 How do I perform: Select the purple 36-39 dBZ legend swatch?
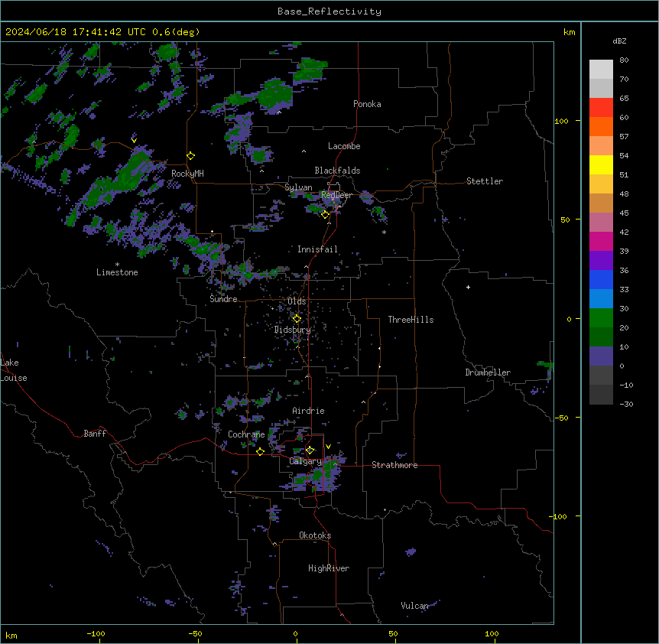tap(601, 261)
